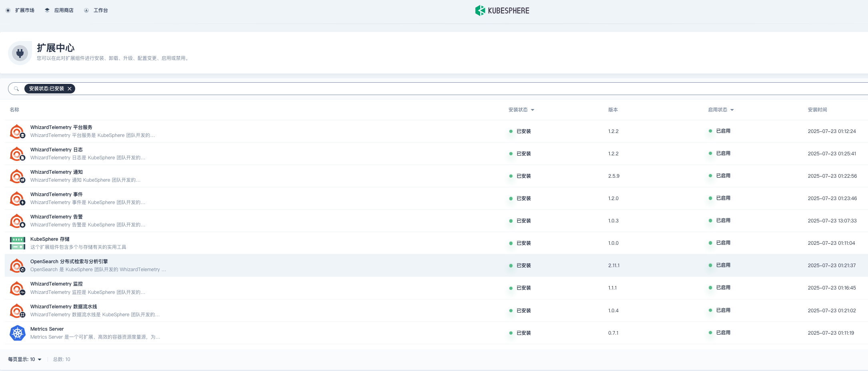Screen dimensions: 868x371
Task: Click the workbench icon in top bar
Action: (86, 10)
